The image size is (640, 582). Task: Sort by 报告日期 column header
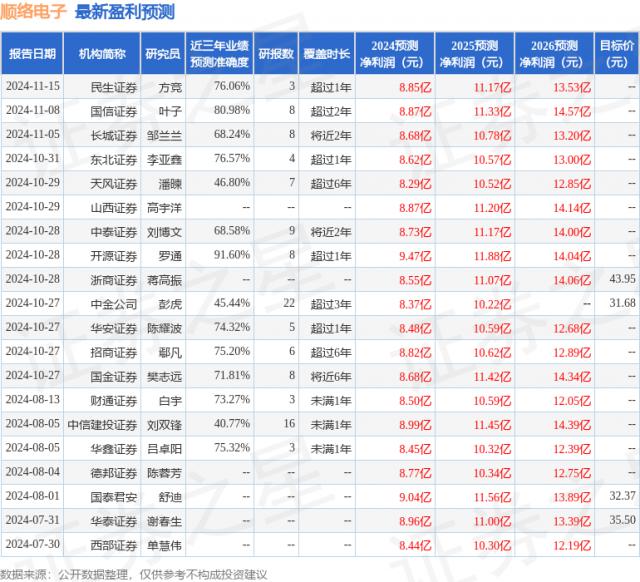pyautogui.click(x=32, y=53)
